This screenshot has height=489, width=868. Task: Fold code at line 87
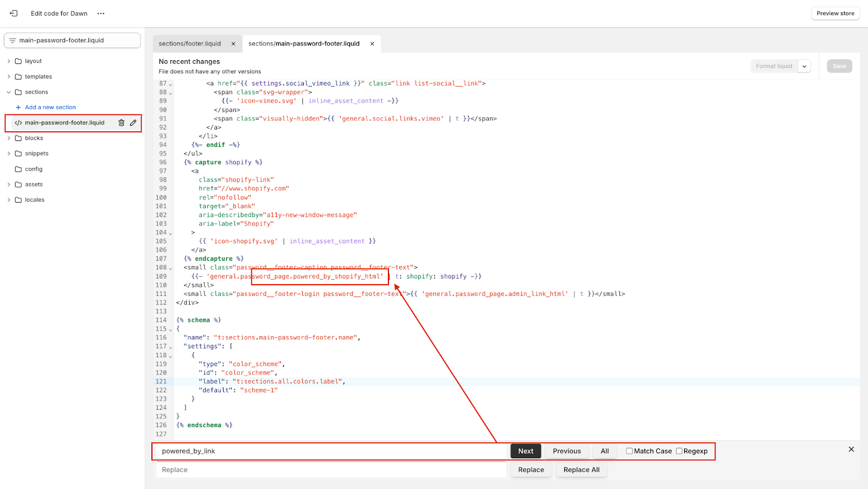click(170, 85)
